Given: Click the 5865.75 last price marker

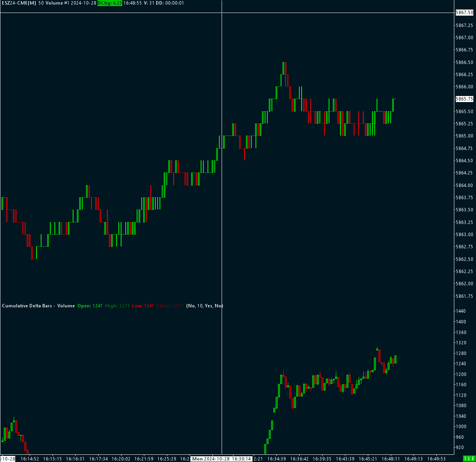Looking at the screenshot, I should click(465, 99).
